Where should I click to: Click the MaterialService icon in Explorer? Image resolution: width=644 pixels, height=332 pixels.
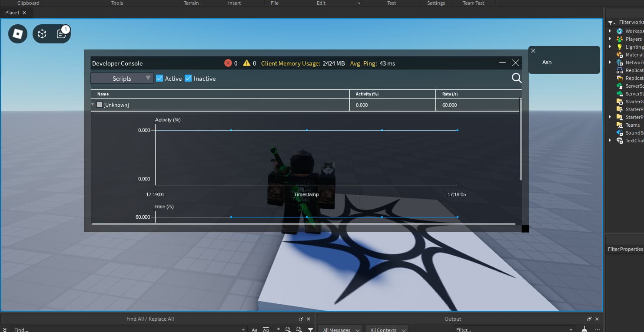point(619,54)
